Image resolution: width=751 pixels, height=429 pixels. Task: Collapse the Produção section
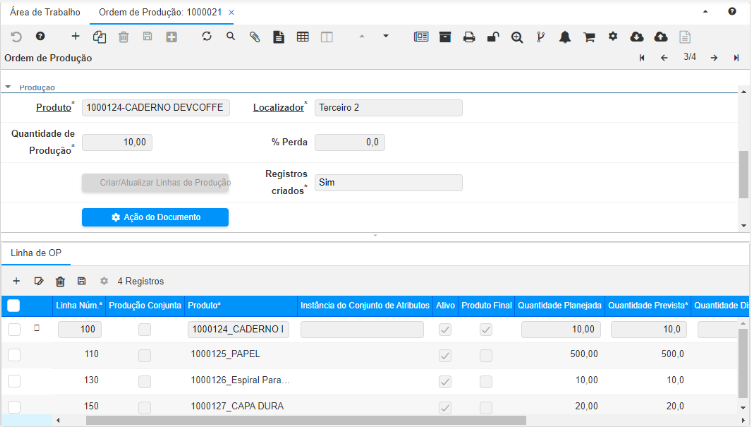(x=10, y=87)
